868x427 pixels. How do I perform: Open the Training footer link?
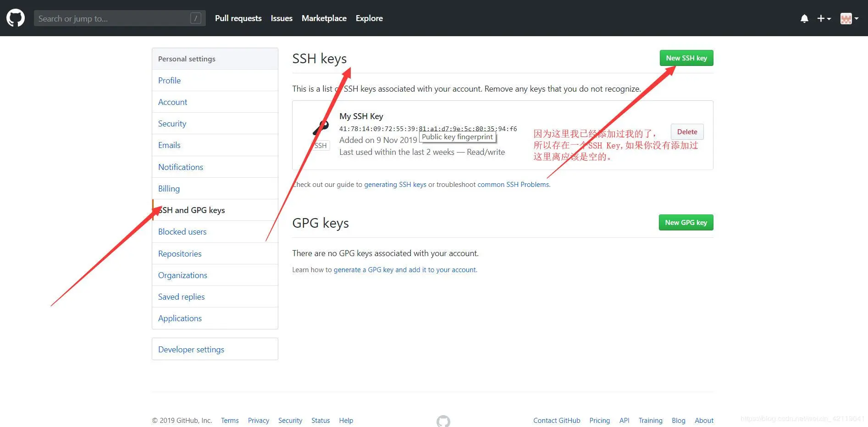pos(651,421)
